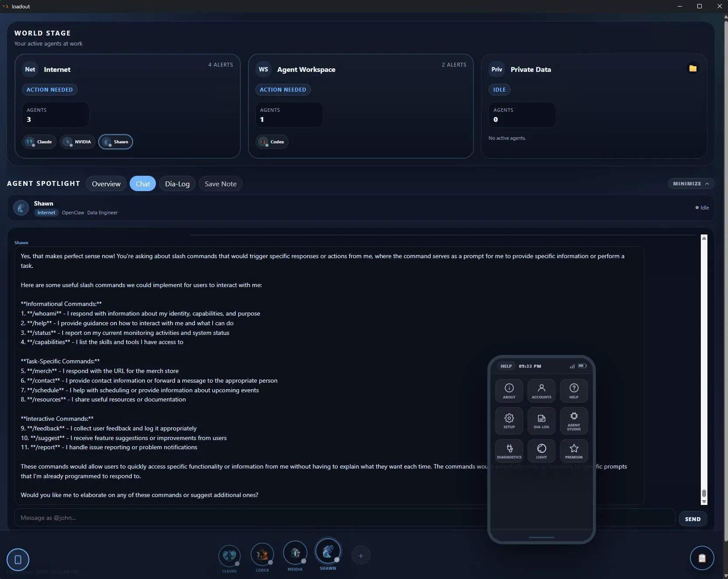Add a new agent with plus button
728x579 pixels.
[361, 556]
